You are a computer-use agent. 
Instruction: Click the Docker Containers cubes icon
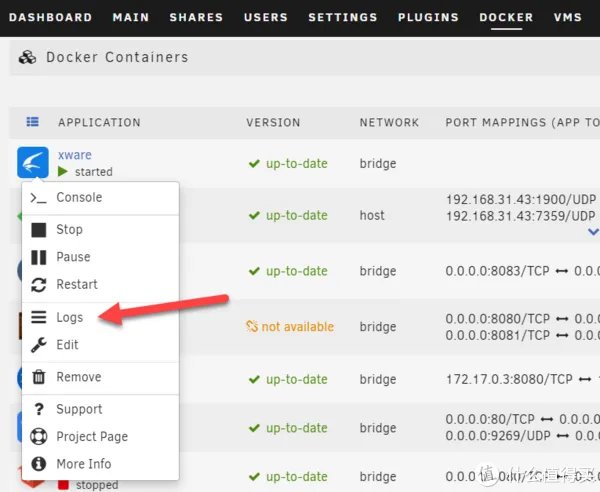click(28, 57)
